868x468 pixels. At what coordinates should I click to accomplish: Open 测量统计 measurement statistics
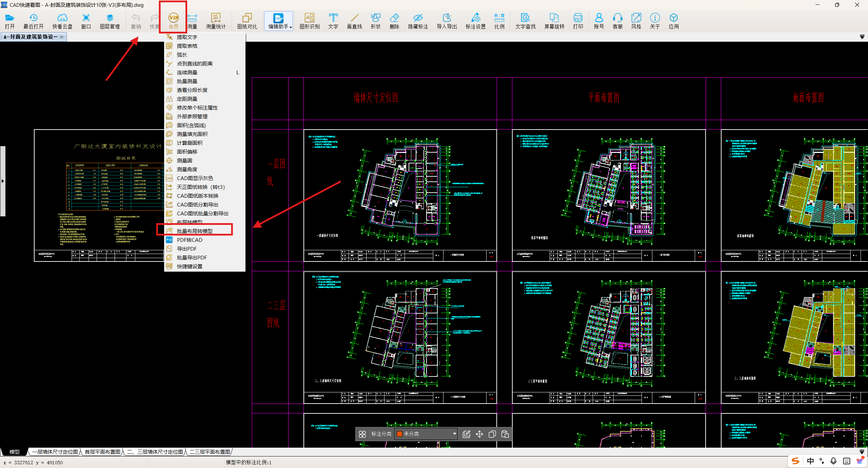216,21
